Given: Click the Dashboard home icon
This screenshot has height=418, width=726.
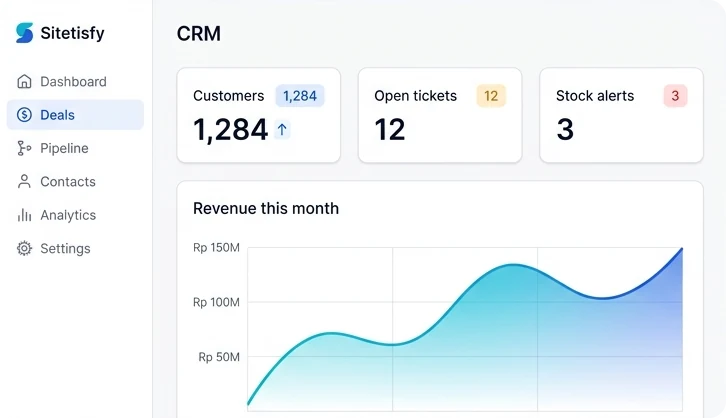Looking at the screenshot, I should 24,81.
